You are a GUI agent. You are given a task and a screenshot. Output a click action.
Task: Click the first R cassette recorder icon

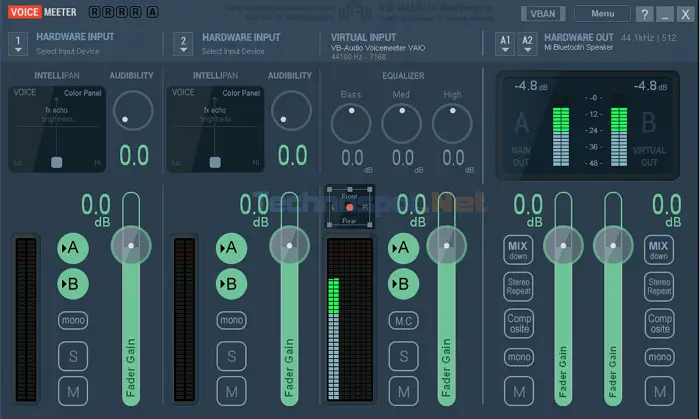[x=94, y=12]
